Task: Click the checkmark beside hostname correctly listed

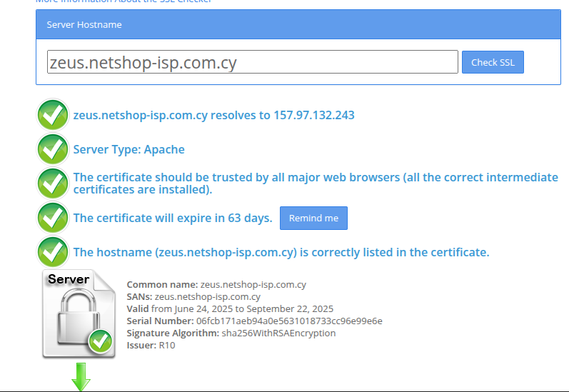Action: click(x=53, y=252)
